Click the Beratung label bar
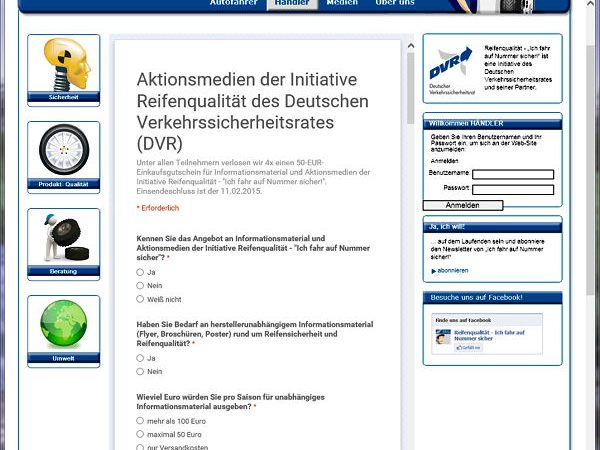Viewport: 600px width, 450px height. tap(64, 271)
